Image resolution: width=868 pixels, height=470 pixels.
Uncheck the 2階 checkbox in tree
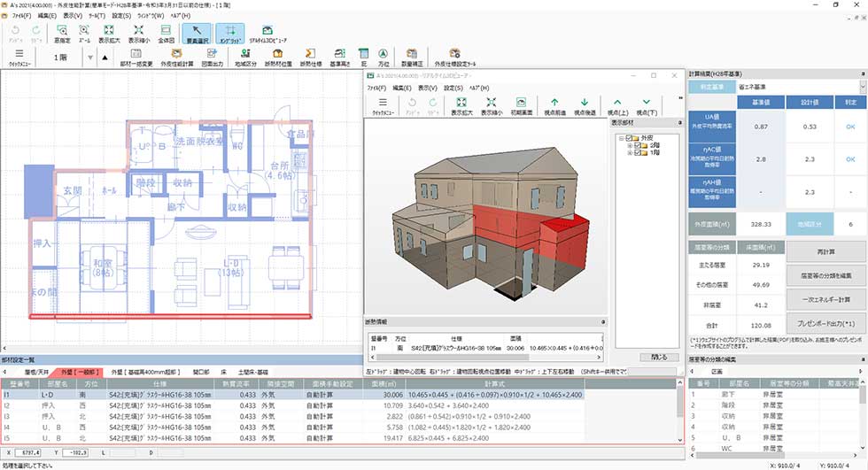click(x=639, y=145)
